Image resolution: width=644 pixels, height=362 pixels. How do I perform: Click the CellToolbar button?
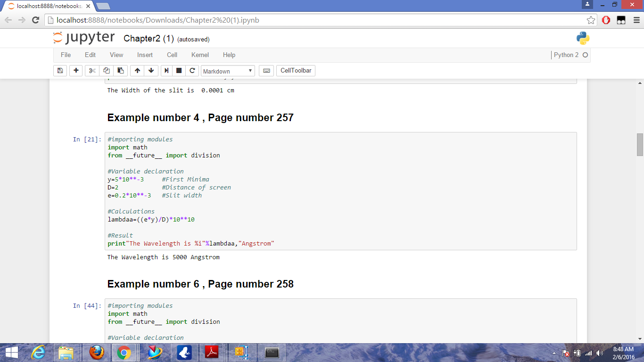pos(296,71)
